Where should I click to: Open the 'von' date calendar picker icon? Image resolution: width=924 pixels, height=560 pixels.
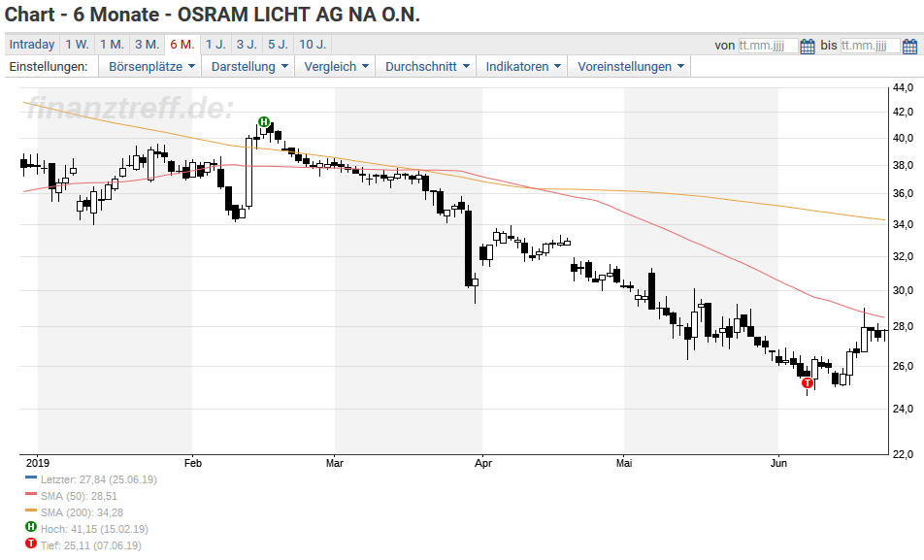(808, 46)
